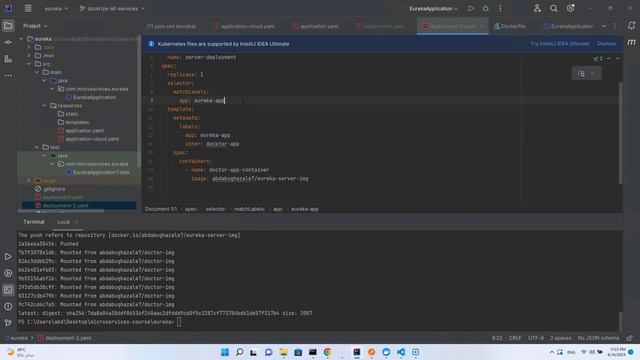Switch to pom.xml (eureka) tab
The width and height of the screenshot is (640, 360).
coord(171,26)
